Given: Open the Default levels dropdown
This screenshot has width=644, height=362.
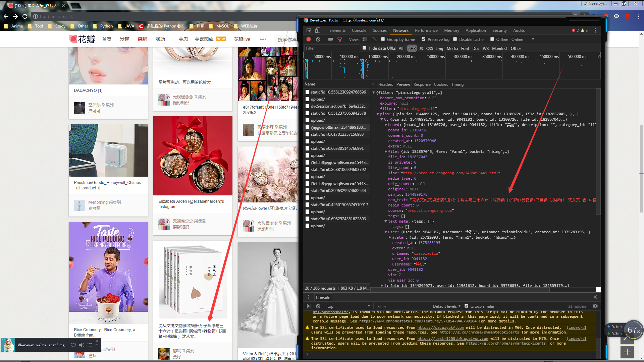Looking at the screenshot, I should pos(447,306).
